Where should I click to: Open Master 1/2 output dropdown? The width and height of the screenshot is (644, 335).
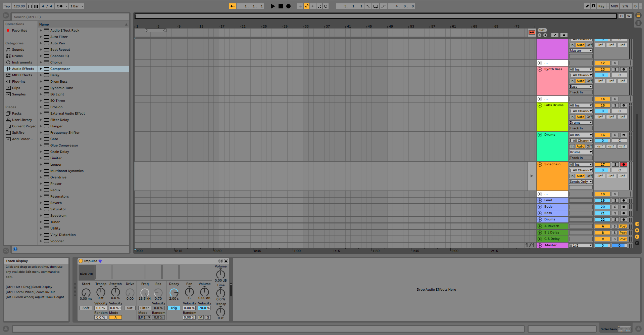[581, 246]
